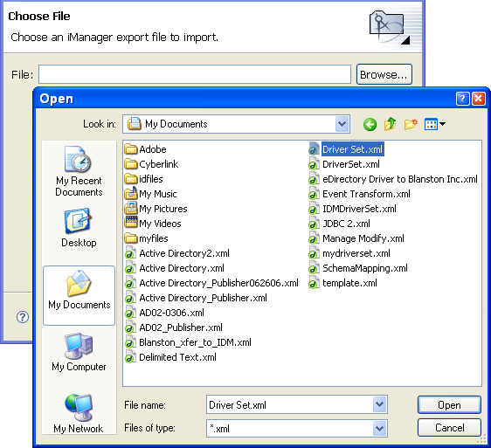
Task: Click the Cancel button
Action: tap(449, 428)
